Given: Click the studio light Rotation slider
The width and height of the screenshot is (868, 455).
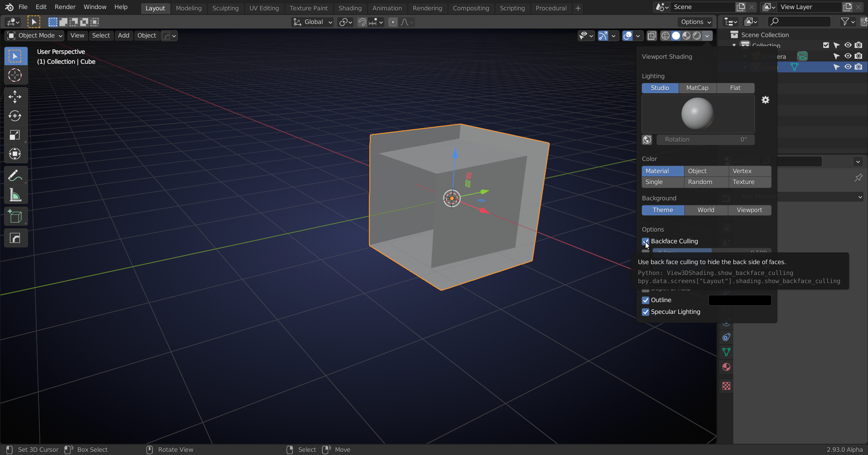Looking at the screenshot, I should (705, 140).
